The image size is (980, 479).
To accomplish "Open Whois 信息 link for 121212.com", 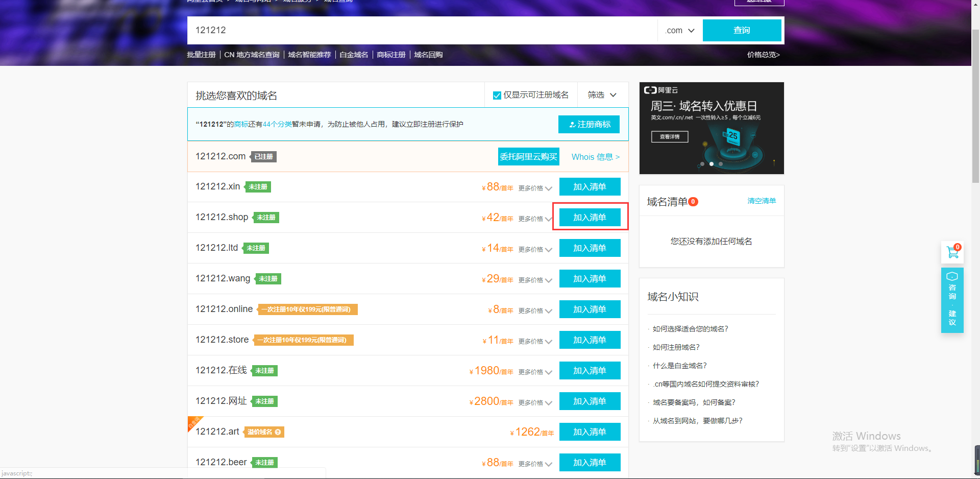I will pos(595,157).
